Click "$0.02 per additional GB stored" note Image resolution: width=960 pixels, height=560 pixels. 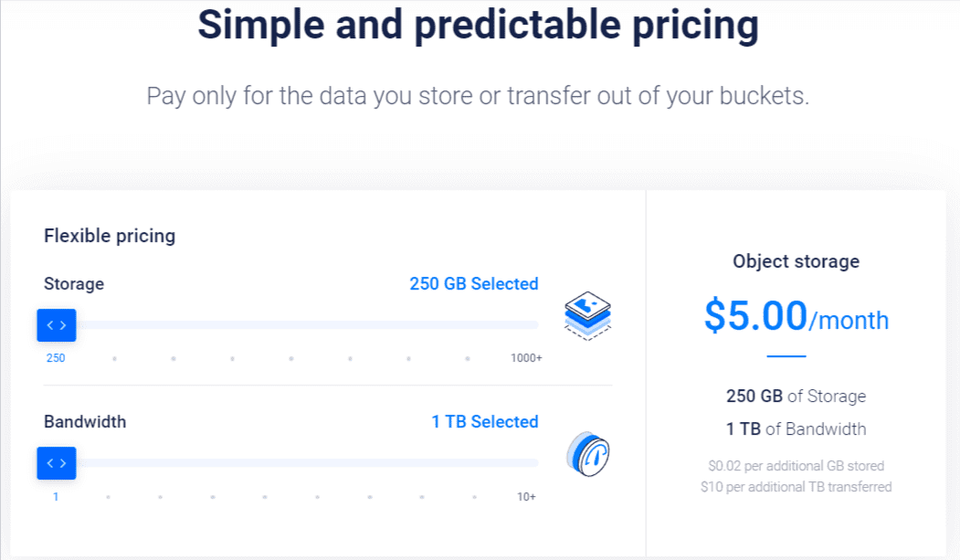click(796, 466)
